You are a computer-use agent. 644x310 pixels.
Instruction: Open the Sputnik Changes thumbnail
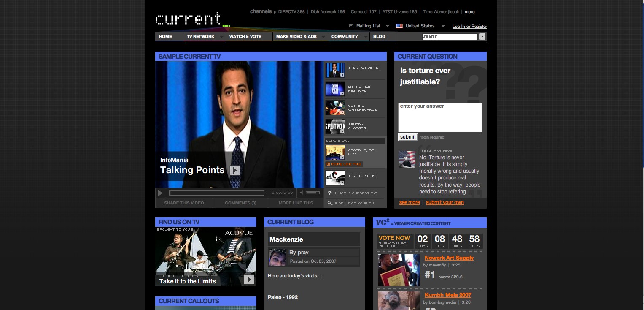(x=335, y=126)
